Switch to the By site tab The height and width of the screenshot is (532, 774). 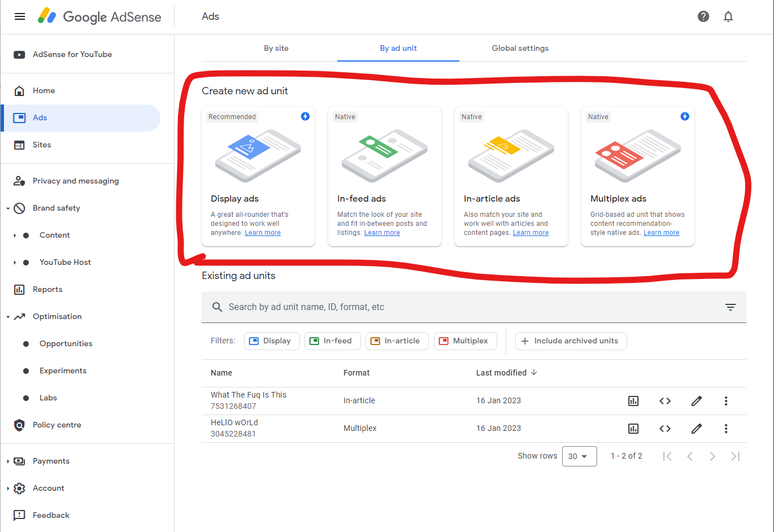tap(276, 48)
